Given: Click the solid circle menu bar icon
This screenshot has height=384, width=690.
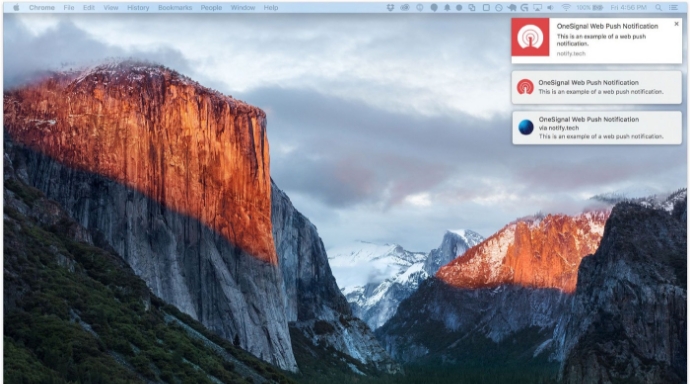Looking at the screenshot, I should (459, 7).
